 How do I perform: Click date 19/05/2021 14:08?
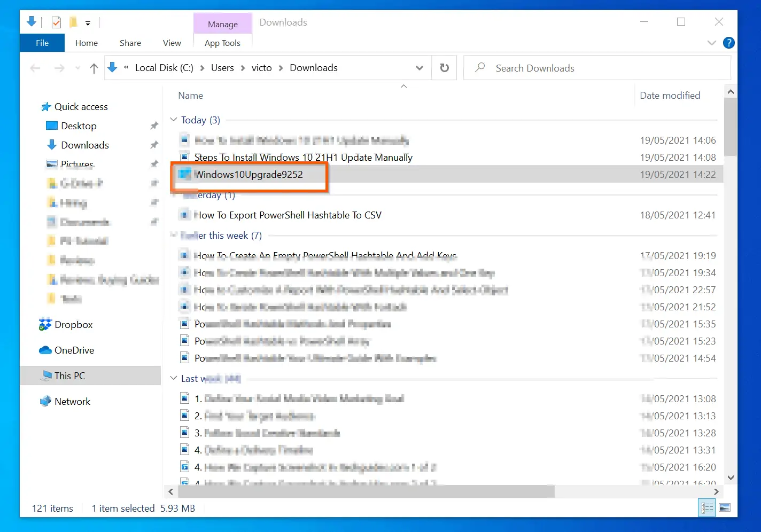[678, 157]
